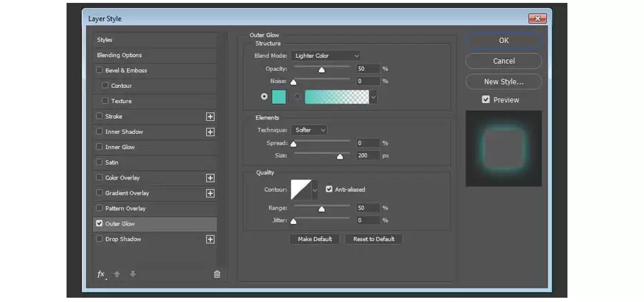
Task: Click the plus icon beside Color Overlay
Action: 210,178
